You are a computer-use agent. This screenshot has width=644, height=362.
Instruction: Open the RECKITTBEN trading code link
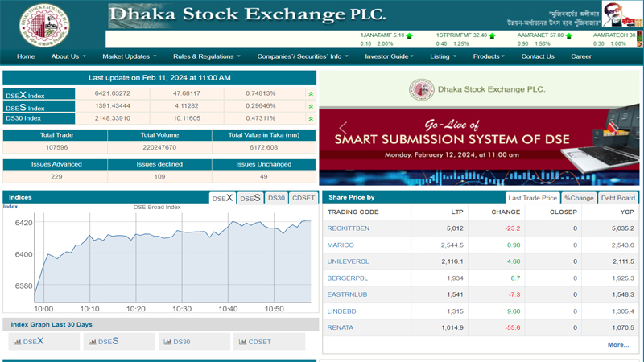tap(349, 228)
